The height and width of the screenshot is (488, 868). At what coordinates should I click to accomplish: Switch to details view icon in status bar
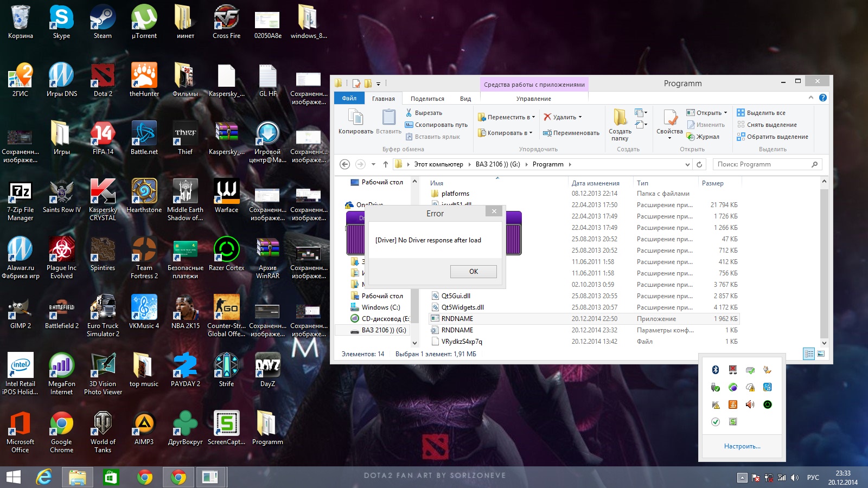[x=809, y=354]
